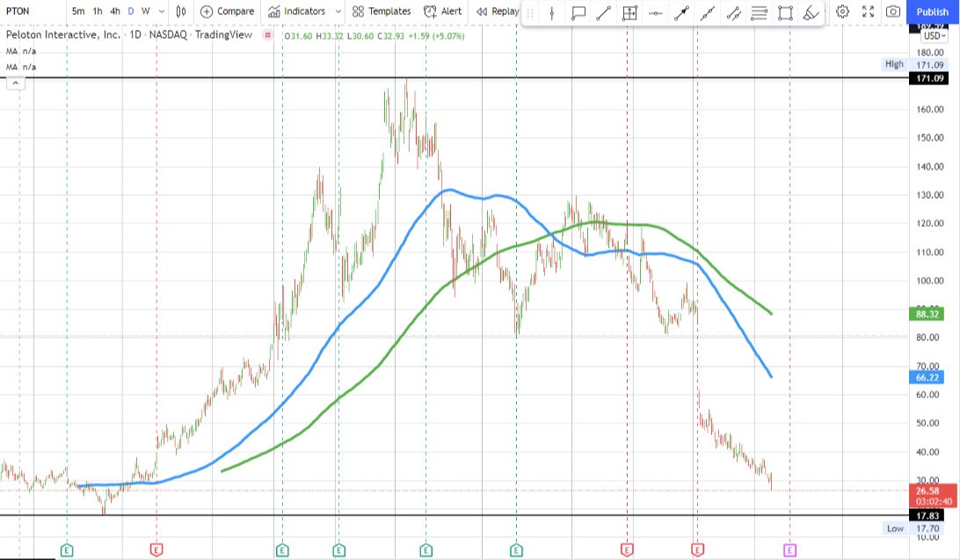Collapse the indicator legend with chevron
This screenshot has height=560, width=960.
coord(16,84)
